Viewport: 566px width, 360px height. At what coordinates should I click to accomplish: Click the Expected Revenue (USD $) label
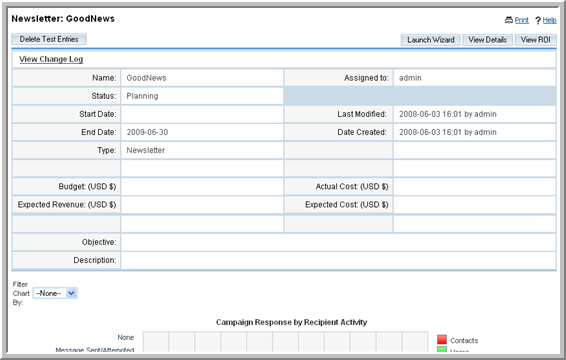coord(67,204)
